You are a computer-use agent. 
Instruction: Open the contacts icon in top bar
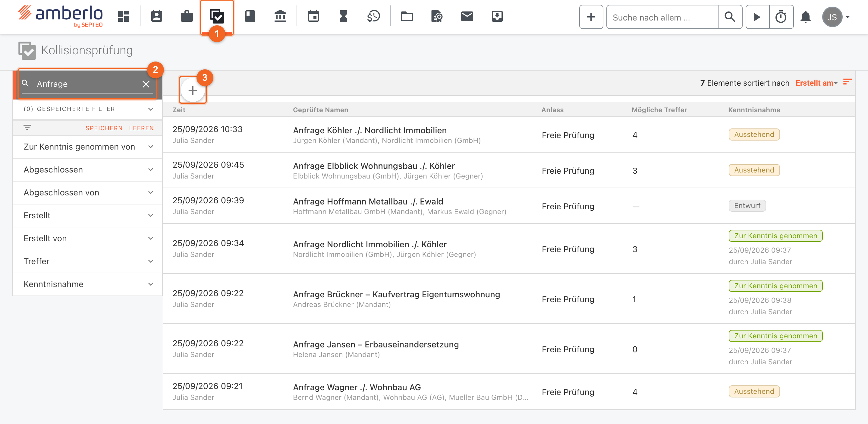tap(156, 16)
